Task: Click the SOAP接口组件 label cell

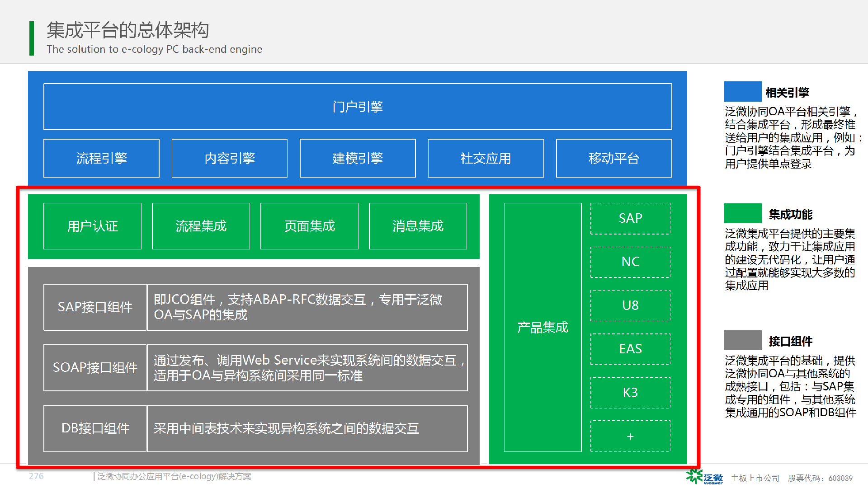Action: tap(95, 368)
